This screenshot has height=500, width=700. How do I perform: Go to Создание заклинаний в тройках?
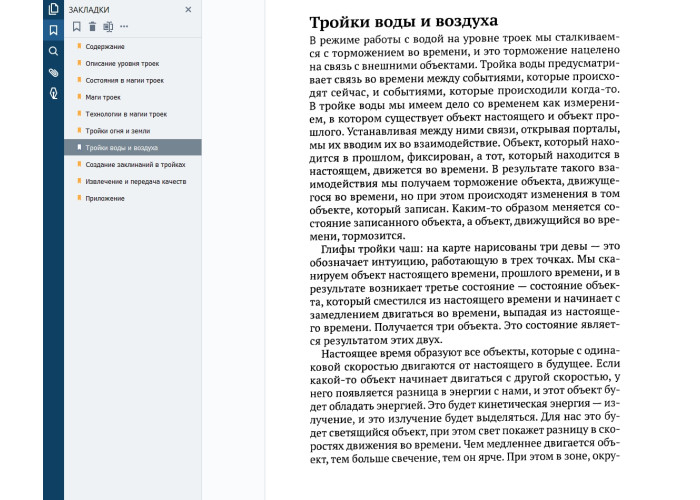[x=136, y=164]
